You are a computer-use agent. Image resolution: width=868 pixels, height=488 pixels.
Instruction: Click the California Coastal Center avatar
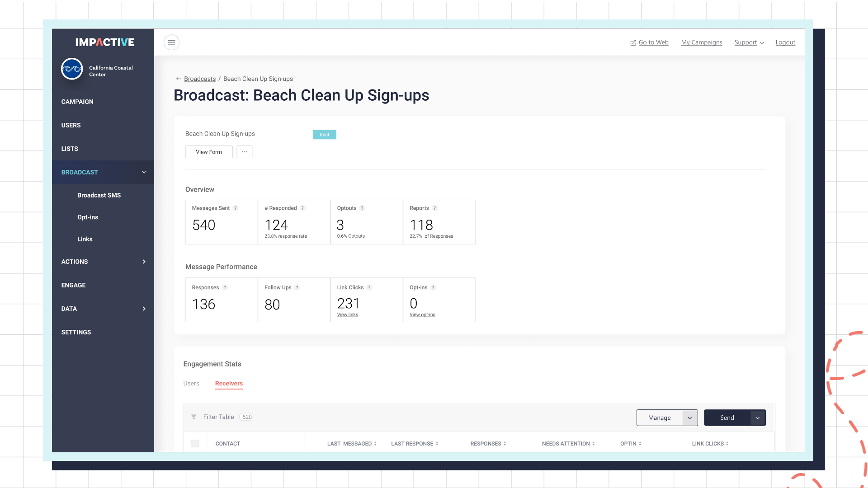click(x=71, y=69)
